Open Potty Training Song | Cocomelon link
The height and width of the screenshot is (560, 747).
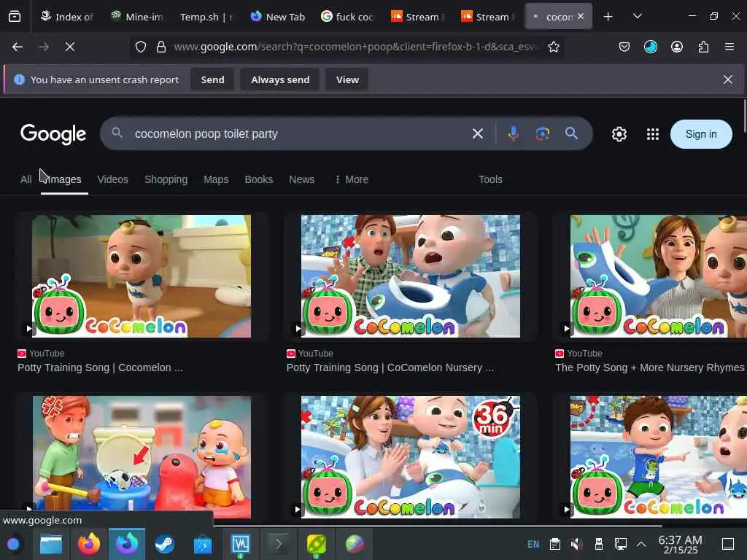100,367
